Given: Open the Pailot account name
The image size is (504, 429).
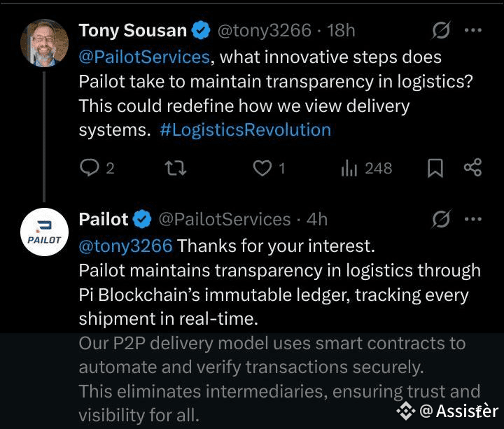Looking at the screenshot, I should coord(104,220).
